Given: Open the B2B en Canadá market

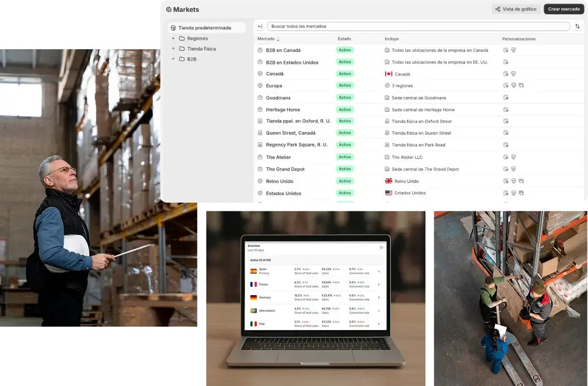Looking at the screenshot, I should pos(283,50).
